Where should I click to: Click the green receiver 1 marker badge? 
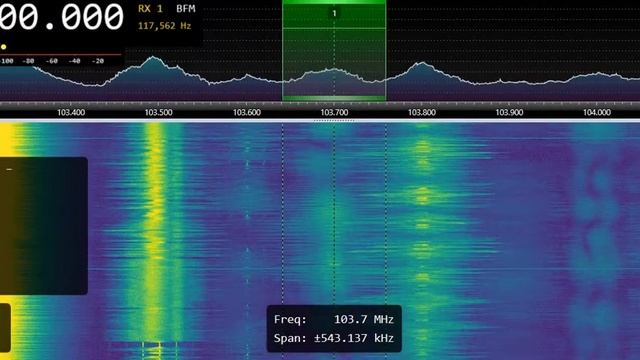pos(334,13)
